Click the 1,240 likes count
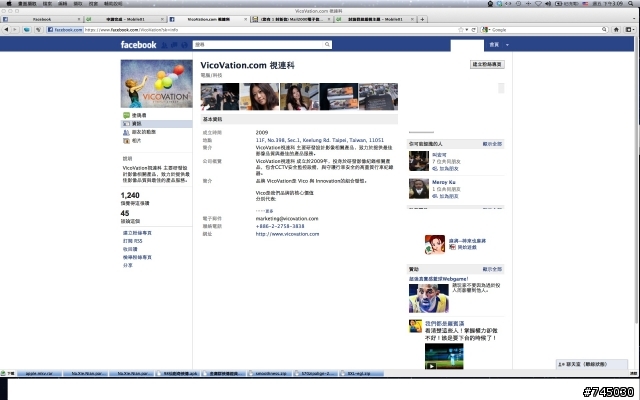This screenshot has width=640, height=400. pyautogui.click(x=130, y=196)
